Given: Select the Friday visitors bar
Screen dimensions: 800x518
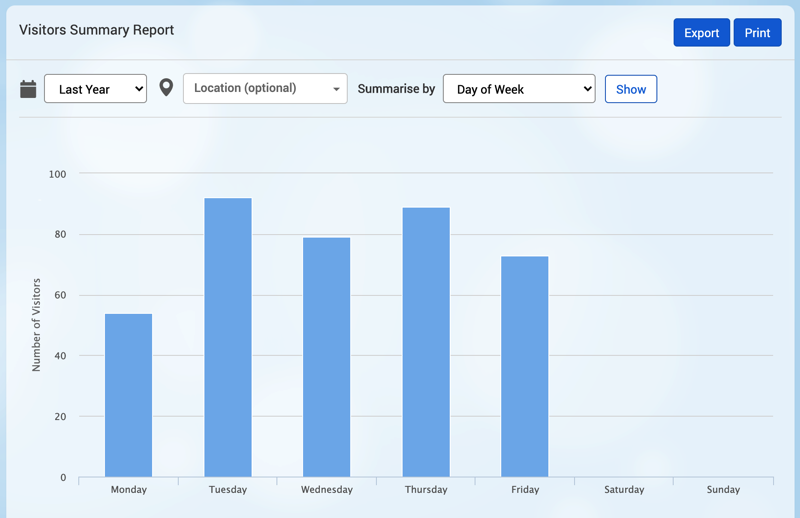Looking at the screenshot, I should [525, 366].
